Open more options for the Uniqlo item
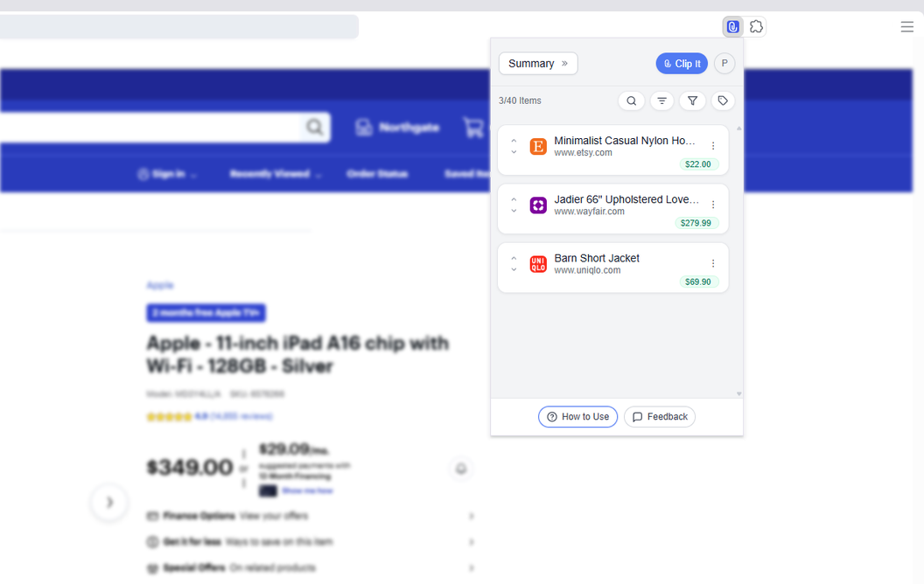Viewport: 924px width, 584px height. pyautogui.click(x=713, y=263)
